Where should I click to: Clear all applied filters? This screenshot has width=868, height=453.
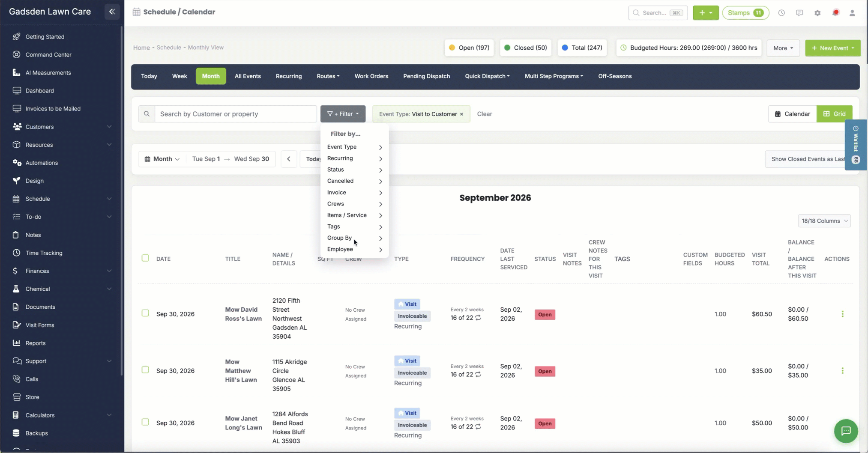[485, 114]
